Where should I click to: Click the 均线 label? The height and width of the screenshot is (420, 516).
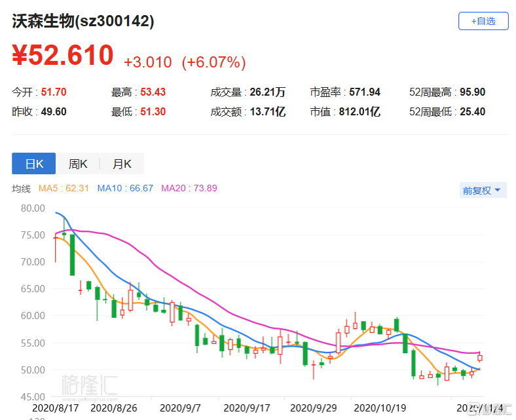tap(21, 189)
